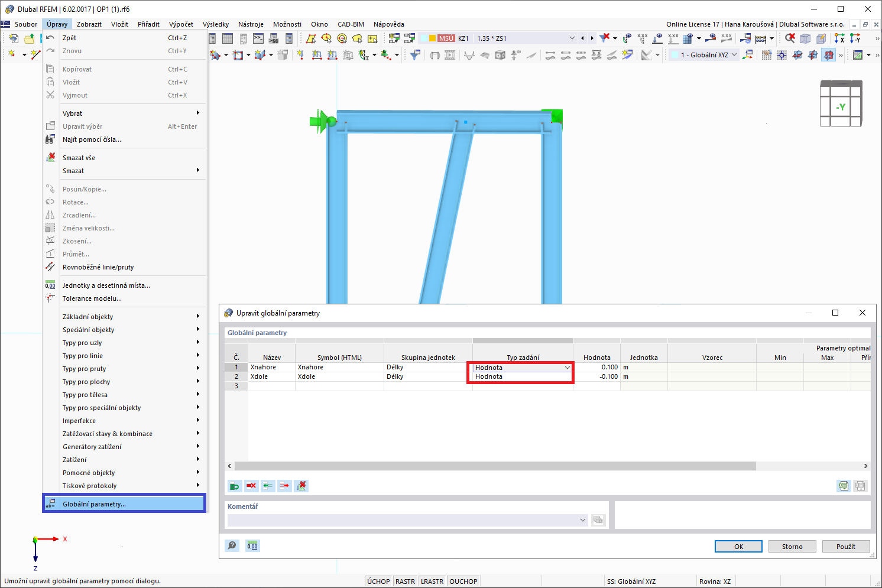Open Zobrazit menu

[89, 24]
